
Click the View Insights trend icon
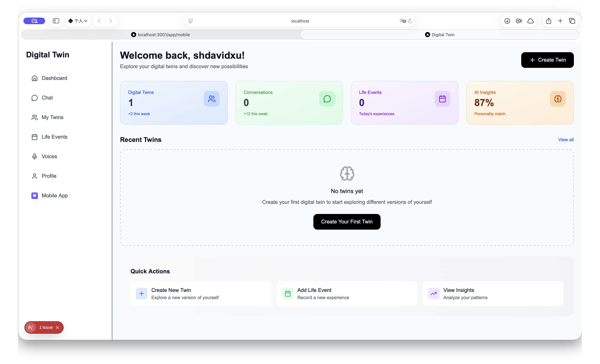(x=433, y=294)
